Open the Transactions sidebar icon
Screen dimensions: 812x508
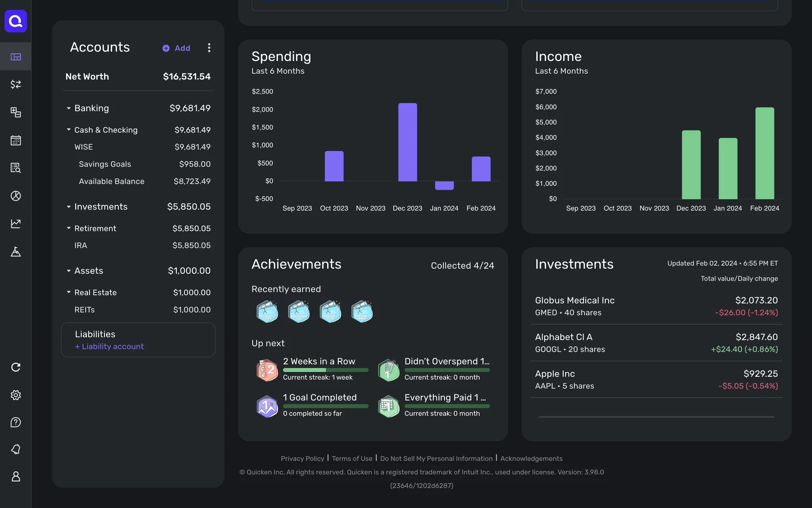16,84
